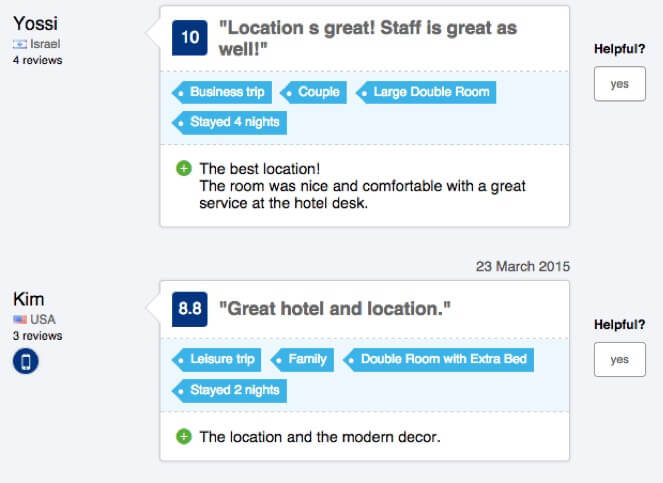
Task: Open reviewer Kim's name
Action: click(x=29, y=299)
